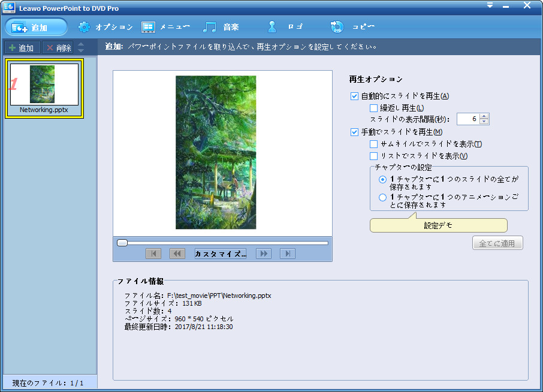The image size is (543, 392).
Task: Open the title bar dropdown menu arrow
Action: (x=490, y=5)
